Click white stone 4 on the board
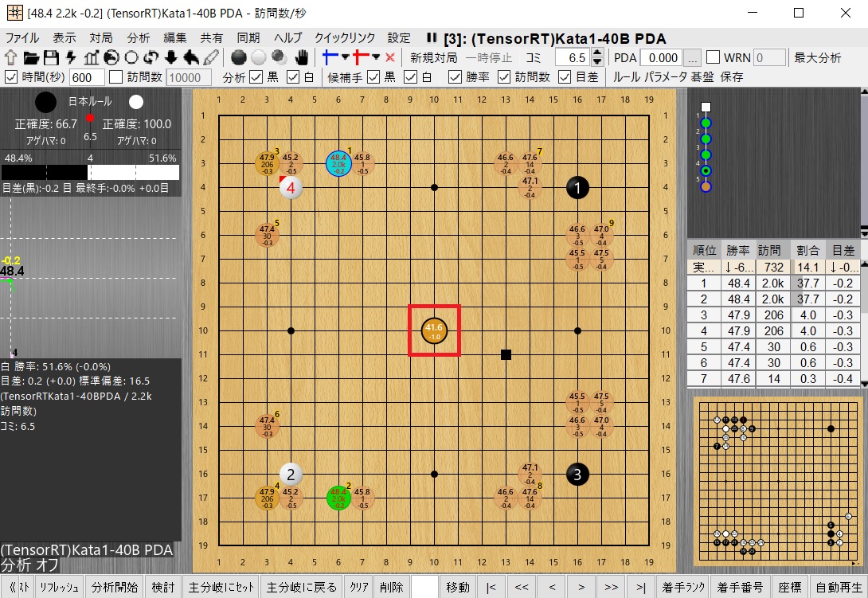Viewport: 868px width, 598px height. 291,188
